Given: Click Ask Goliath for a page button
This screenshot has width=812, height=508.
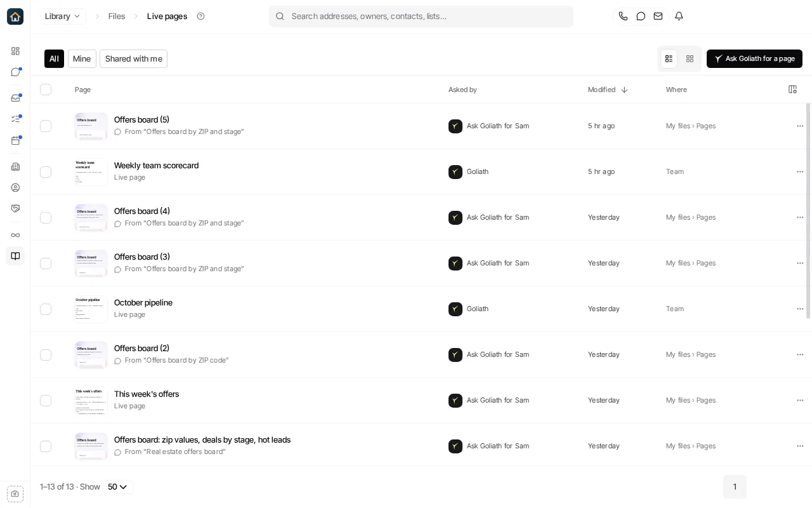Looking at the screenshot, I should coord(754,58).
